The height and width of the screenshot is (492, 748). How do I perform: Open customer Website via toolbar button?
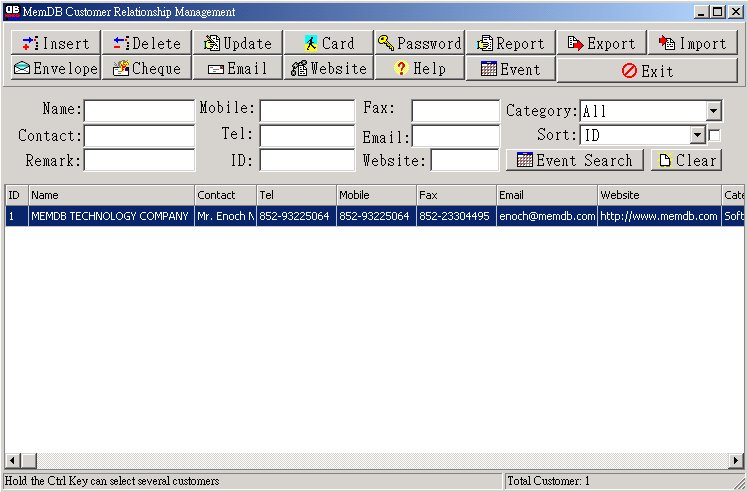click(x=329, y=68)
